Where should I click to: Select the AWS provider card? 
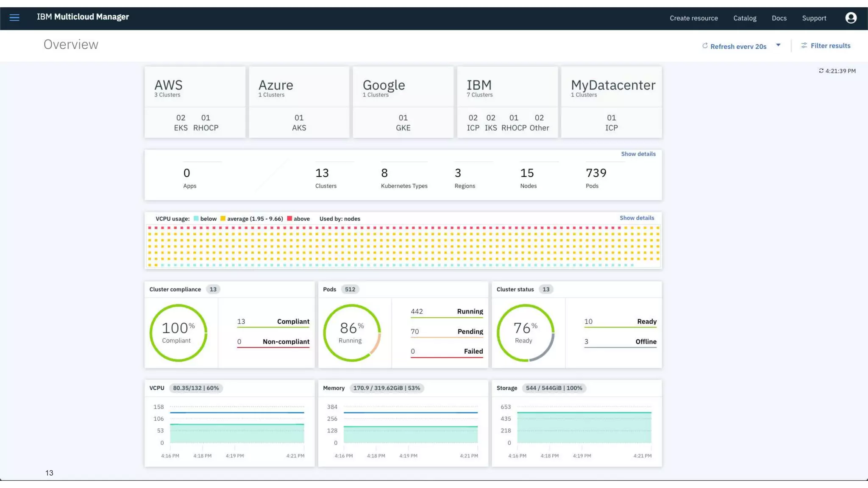195,102
